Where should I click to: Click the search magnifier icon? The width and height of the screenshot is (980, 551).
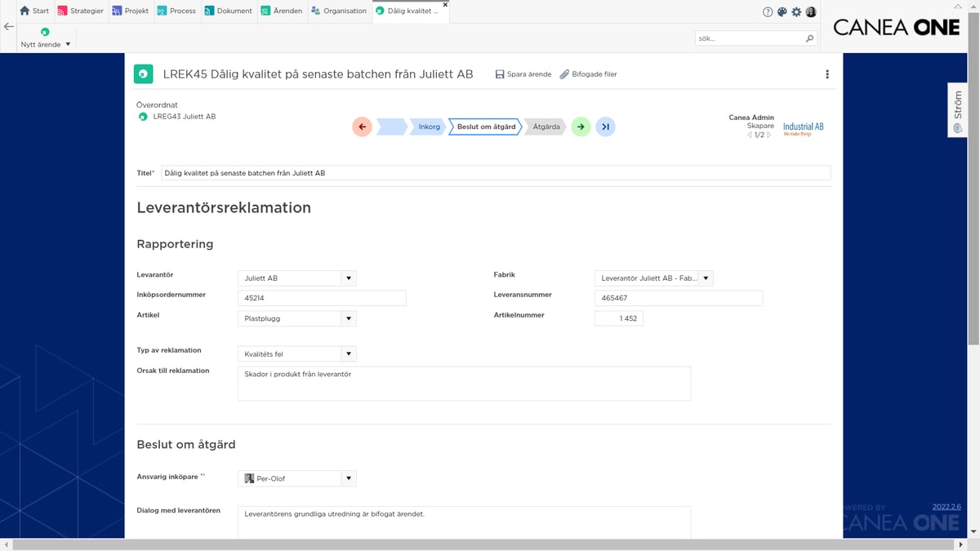[809, 38]
